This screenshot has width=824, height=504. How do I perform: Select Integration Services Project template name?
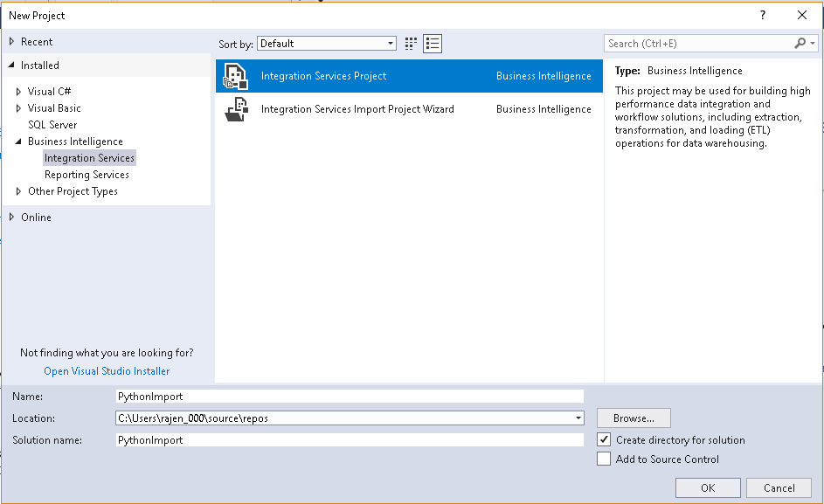pyautogui.click(x=323, y=76)
